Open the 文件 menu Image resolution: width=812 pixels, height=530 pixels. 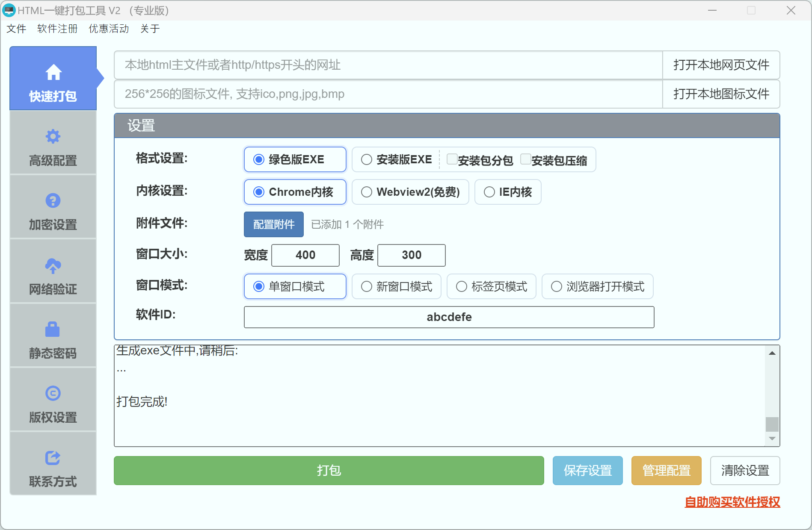(x=16, y=28)
